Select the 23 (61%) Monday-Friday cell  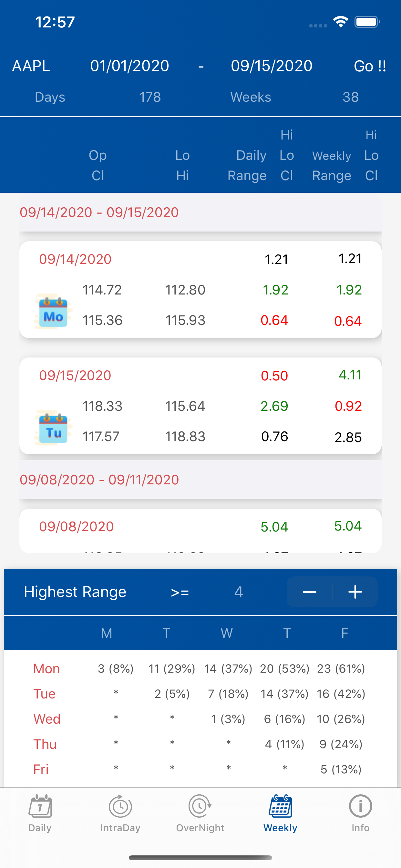(341, 669)
